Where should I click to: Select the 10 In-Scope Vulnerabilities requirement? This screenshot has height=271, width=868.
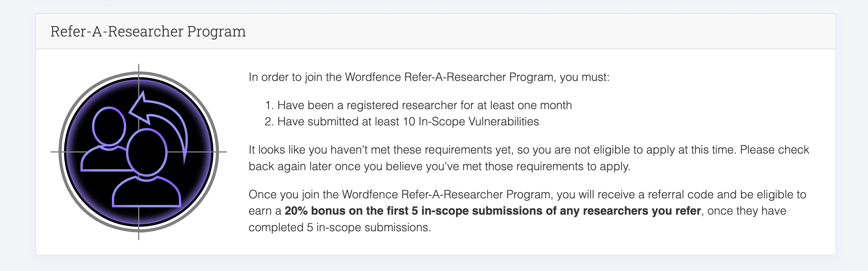pyautogui.click(x=408, y=121)
